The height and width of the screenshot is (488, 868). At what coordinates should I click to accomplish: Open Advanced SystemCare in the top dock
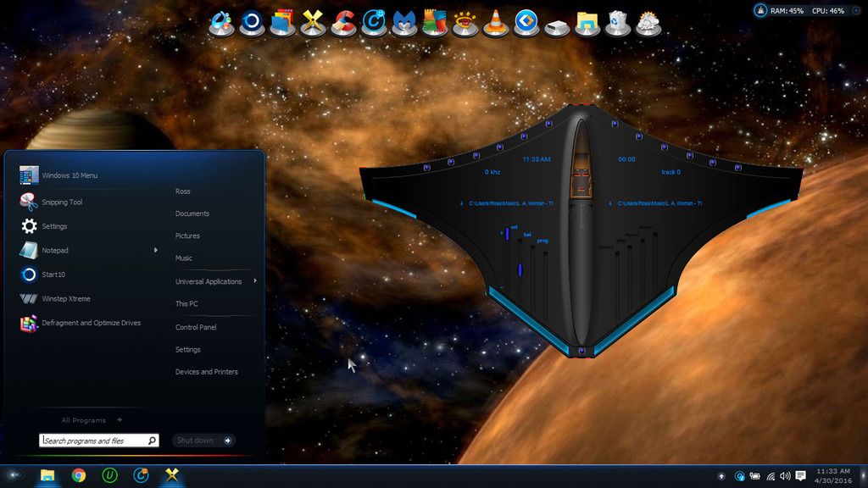click(x=374, y=23)
